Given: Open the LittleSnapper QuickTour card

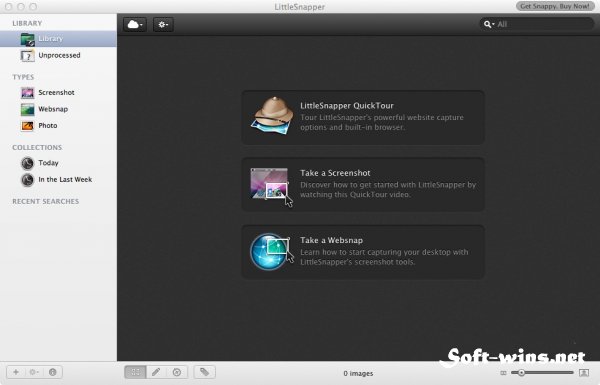Looking at the screenshot, I should pyautogui.click(x=363, y=117).
